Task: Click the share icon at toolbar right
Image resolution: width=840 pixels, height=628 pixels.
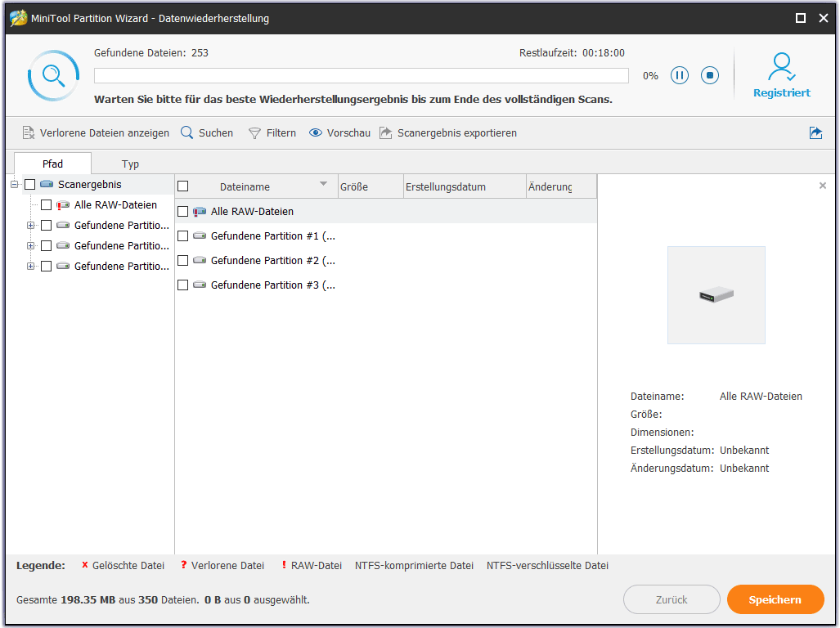Action: pos(815,132)
